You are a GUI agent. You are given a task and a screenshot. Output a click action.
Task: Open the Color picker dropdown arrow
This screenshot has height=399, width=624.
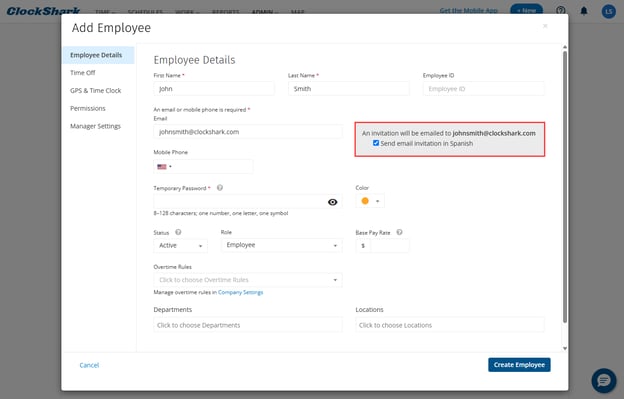[x=377, y=201]
